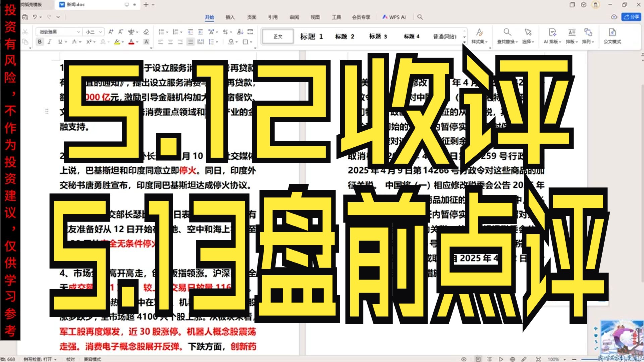The width and height of the screenshot is (644, 362).
Task: Toggle Underline formatting
Action: point(60,42)
